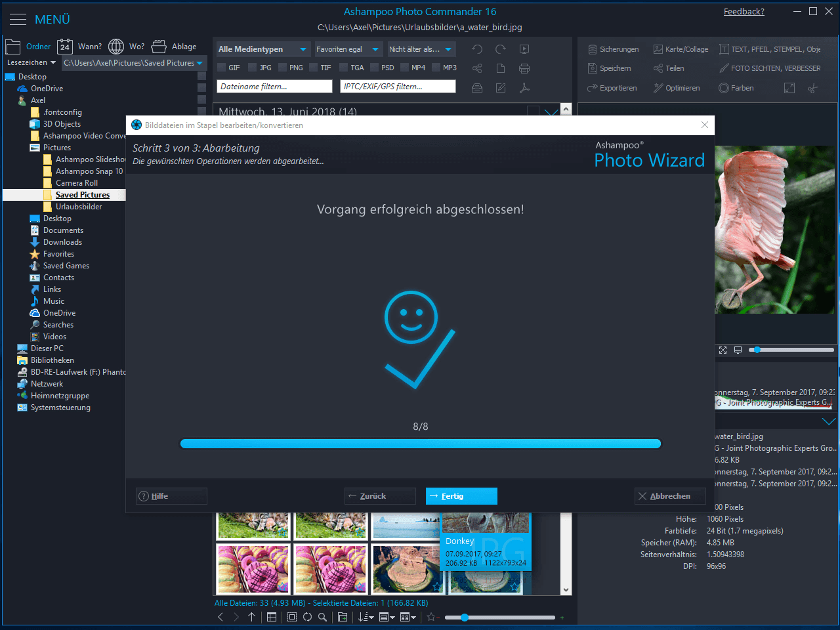Open the list view style dropdown

[387, 617]
